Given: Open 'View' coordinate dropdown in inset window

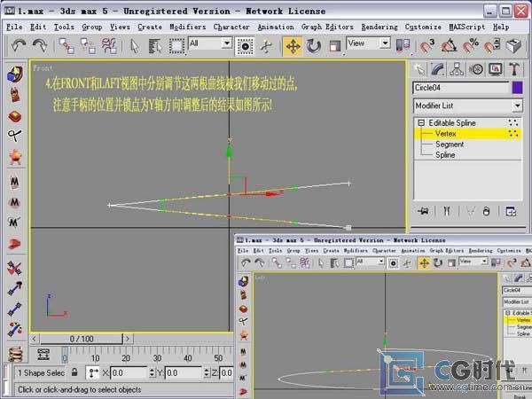Looking at the screenshot, I should 484,262.
